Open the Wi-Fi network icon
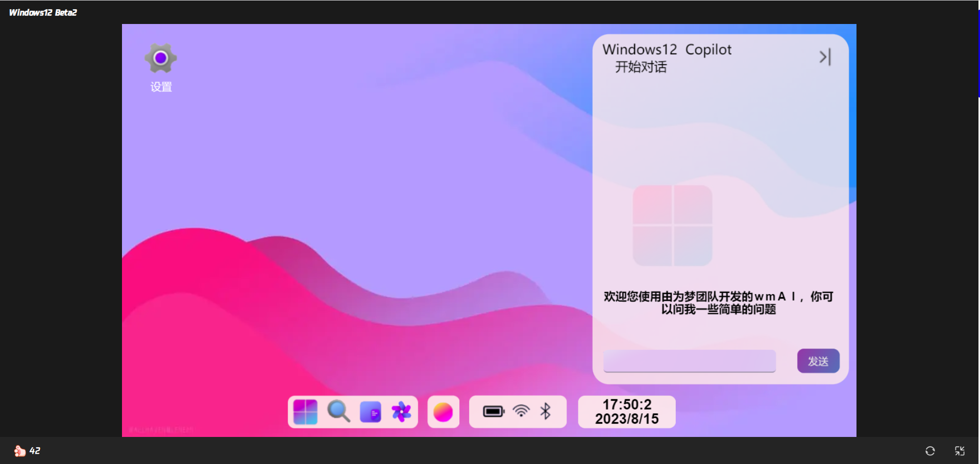The height and width of the screenshot is (464, 980). click(521, 411)
